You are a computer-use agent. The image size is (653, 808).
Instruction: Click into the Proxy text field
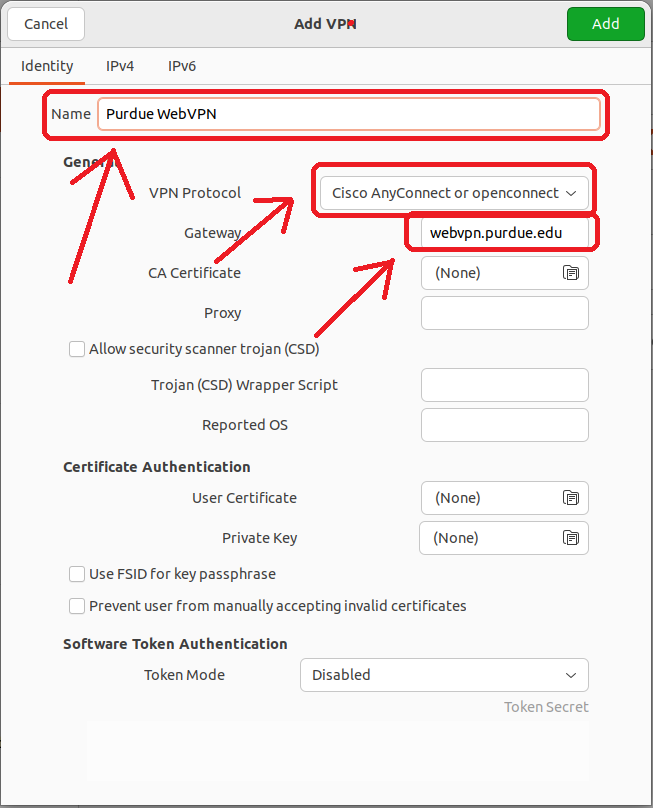pos(504,313)
